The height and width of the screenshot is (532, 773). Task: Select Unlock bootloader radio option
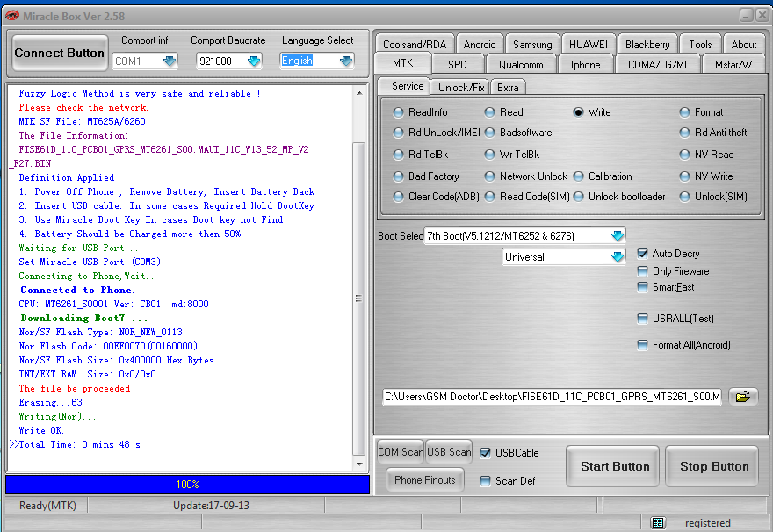pos(578,197)
